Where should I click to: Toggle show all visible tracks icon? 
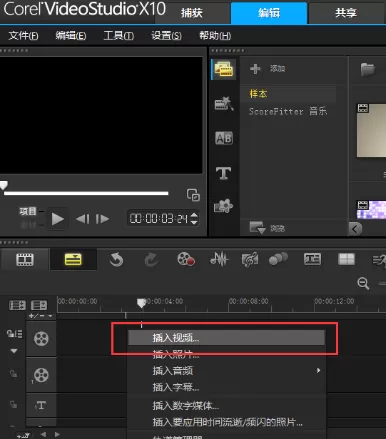[17, 305]
